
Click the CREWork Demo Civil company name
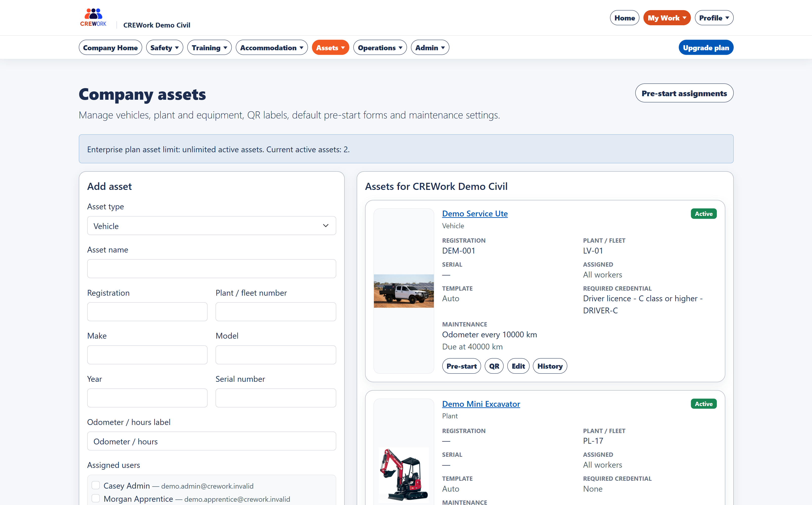click(x=157, y=25)
